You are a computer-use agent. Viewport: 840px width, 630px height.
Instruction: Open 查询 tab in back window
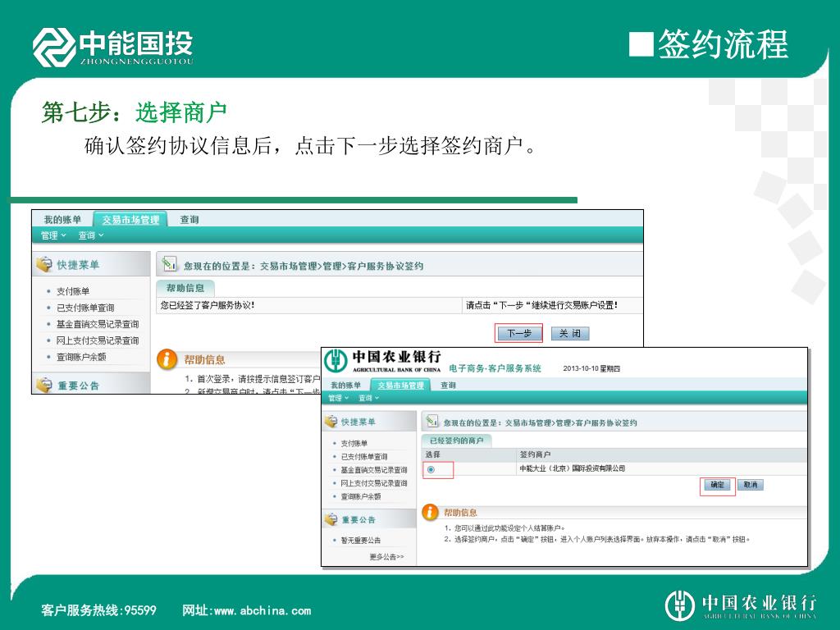(189, 220)
